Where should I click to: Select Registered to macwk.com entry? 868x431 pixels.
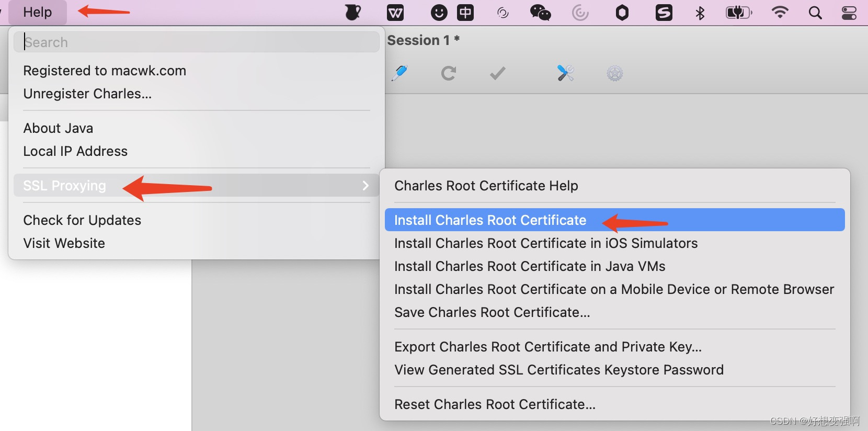pos(105,71)
